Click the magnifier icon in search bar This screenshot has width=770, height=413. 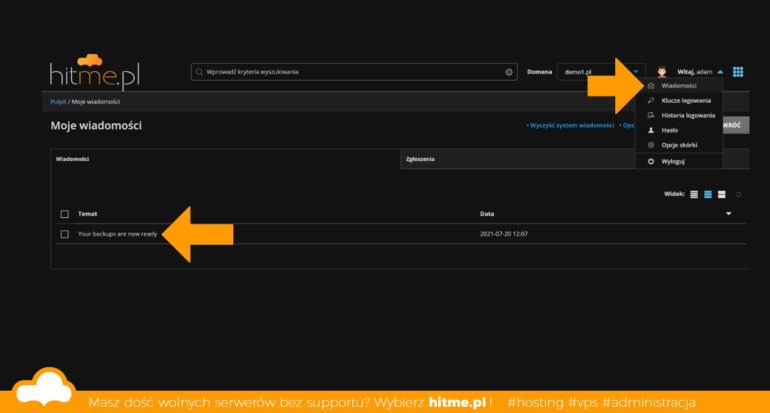click(x=199, y=72)
